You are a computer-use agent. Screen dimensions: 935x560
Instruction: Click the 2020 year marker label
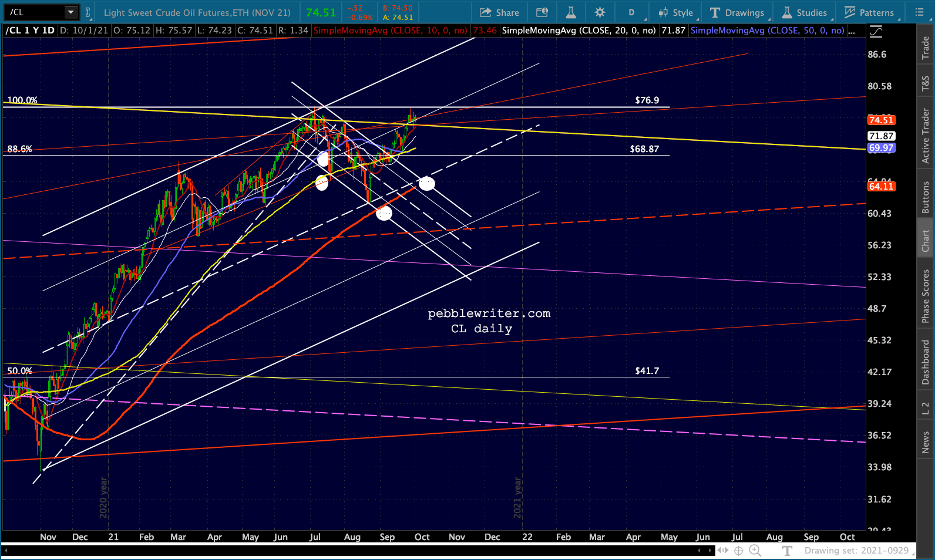pyautogui.click(x=103, y=498)
